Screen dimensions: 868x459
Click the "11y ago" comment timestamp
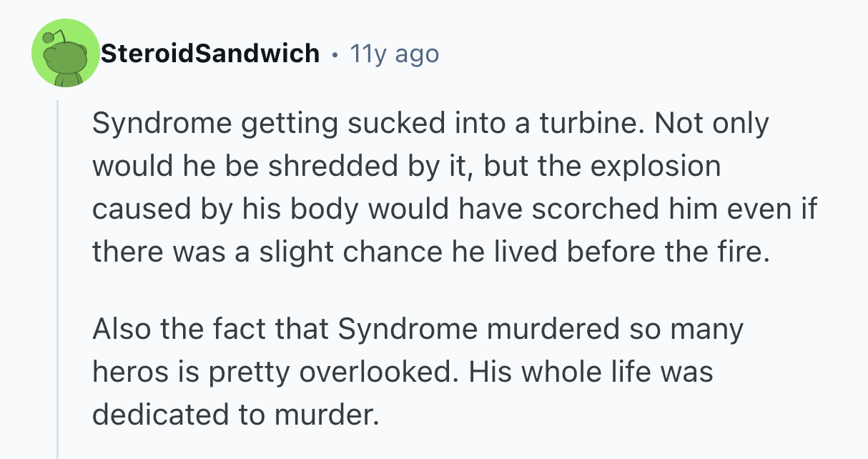coord(394,53)
